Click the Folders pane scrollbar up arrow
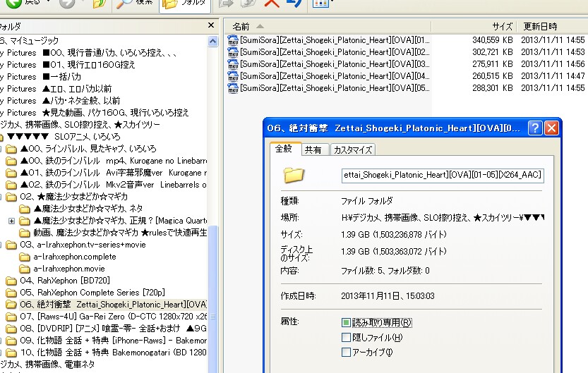 click(x=213, y=41)
